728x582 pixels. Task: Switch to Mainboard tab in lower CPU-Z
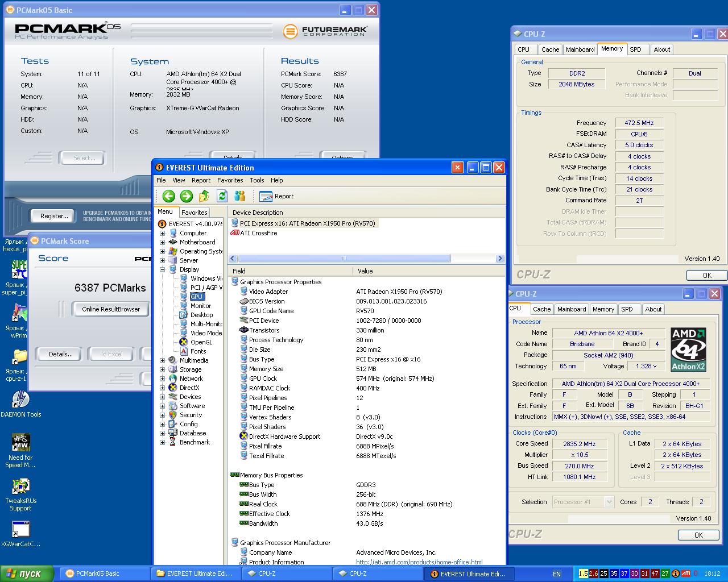(x=572, y=309)
